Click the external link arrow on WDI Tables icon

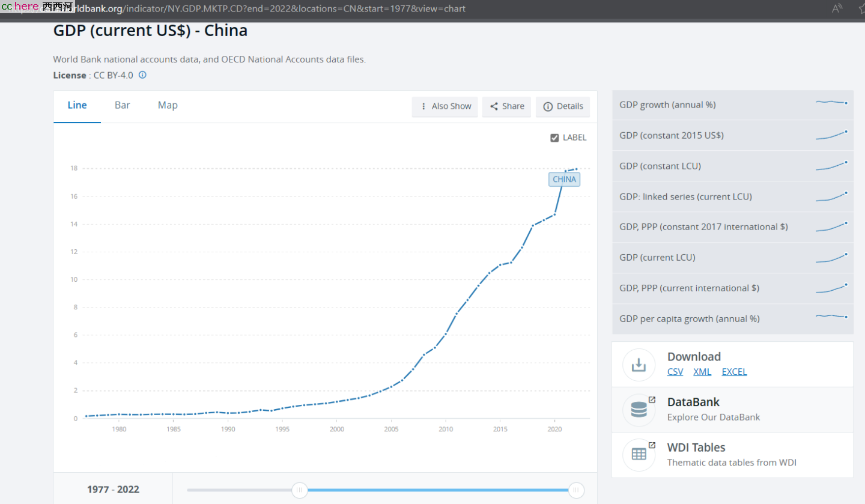[652, 445]
